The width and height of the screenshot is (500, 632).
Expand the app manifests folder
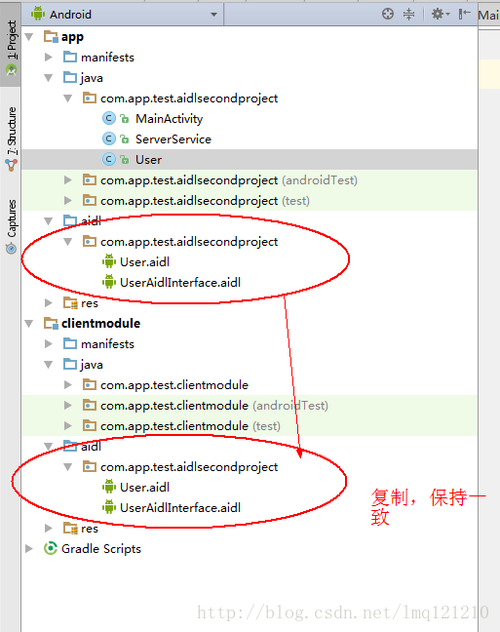(48, 57)
